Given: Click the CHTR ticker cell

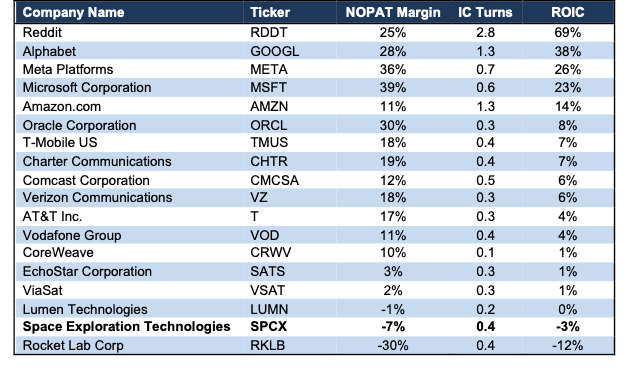Looking at the screenshot, I should click(269, 161).
